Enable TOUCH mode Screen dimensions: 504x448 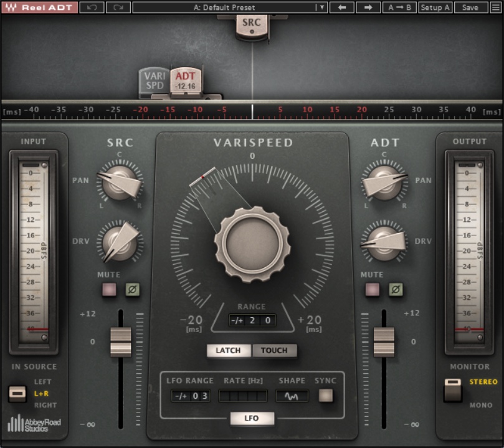tap(274, 350)
